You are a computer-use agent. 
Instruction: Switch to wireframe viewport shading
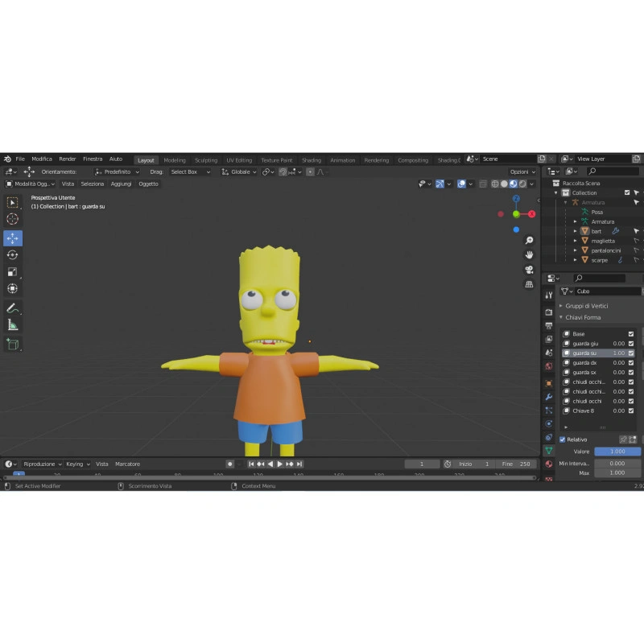click(x=495, y=184)
